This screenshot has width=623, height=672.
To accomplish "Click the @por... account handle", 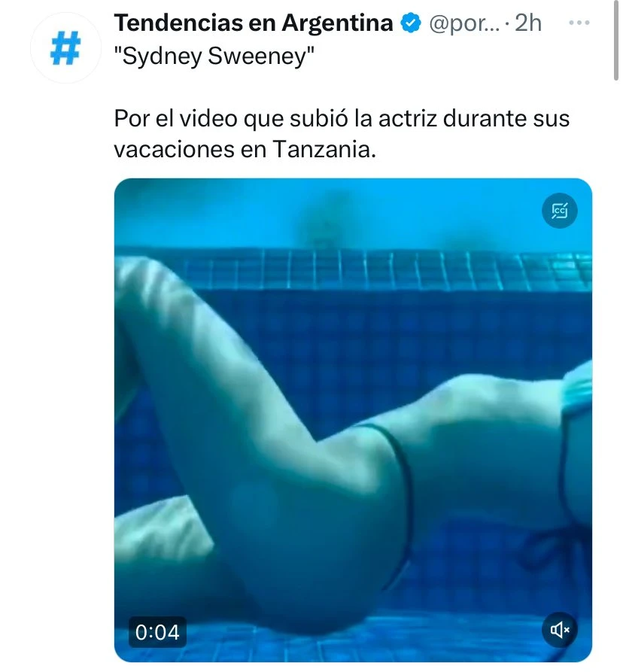I will [464, 23].
